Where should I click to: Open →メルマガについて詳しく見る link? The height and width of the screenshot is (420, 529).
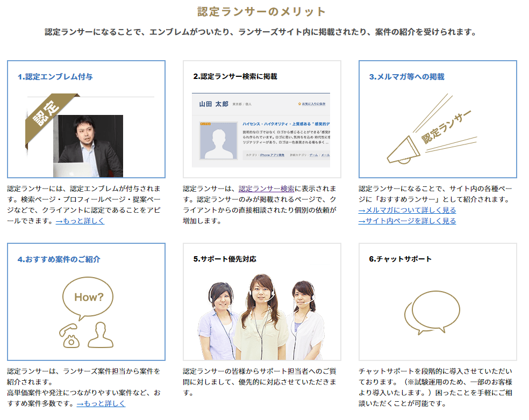coord(407,211)
